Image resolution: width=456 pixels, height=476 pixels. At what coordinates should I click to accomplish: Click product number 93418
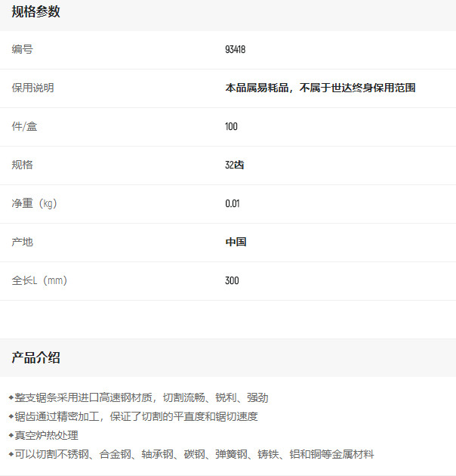(x=236, y=50)
